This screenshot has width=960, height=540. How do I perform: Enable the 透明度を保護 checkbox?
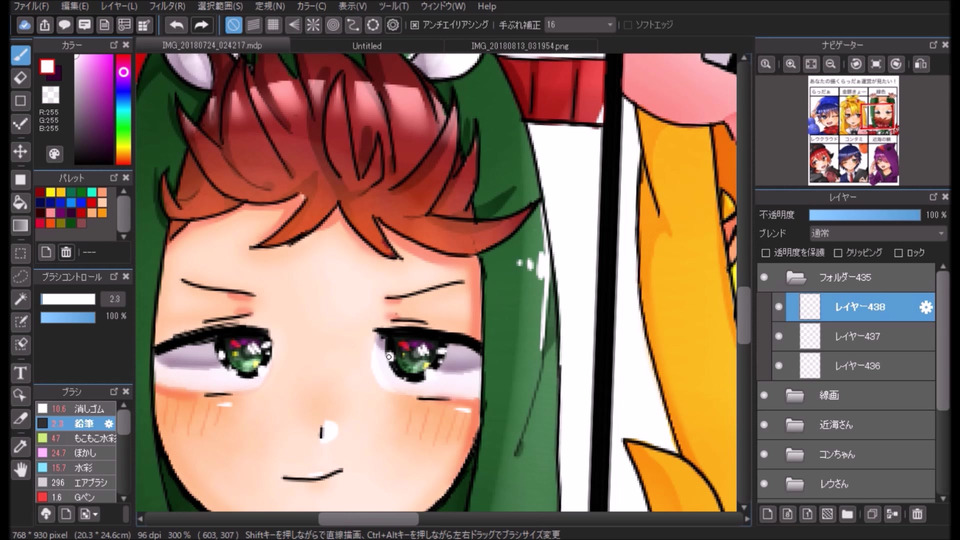pos(766,253)
